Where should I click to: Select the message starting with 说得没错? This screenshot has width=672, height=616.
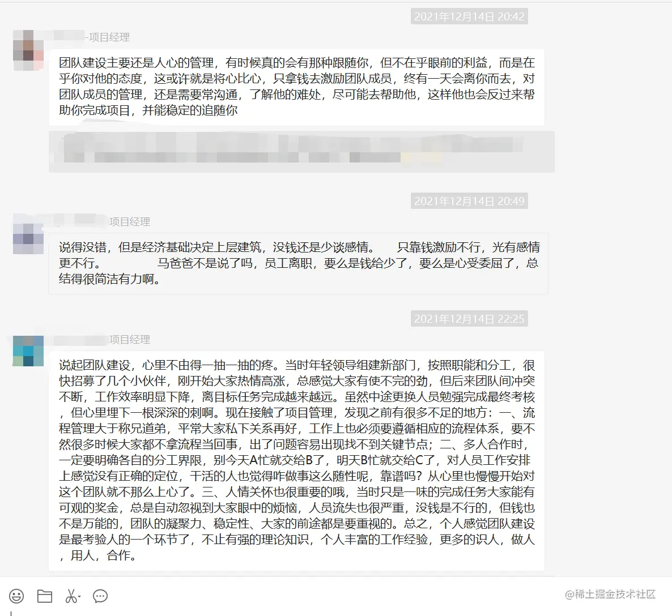(298, 263)
